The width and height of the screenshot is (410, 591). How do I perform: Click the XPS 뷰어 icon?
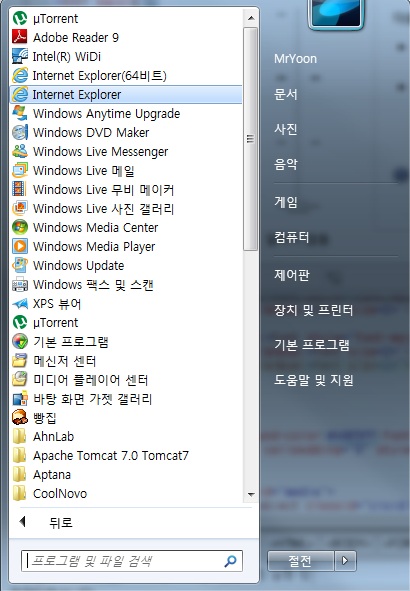point(20,303)
